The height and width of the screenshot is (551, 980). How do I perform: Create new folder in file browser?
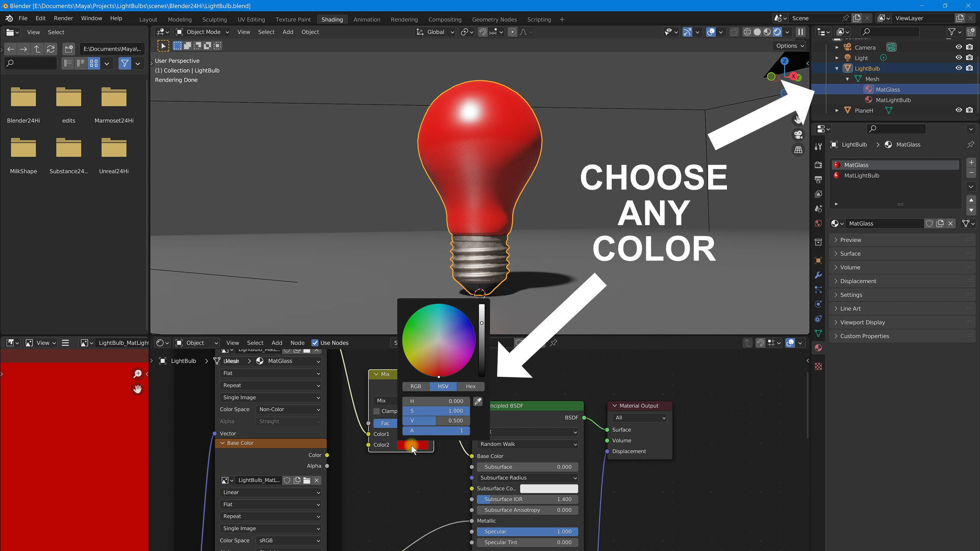click(x=69, y=49)
